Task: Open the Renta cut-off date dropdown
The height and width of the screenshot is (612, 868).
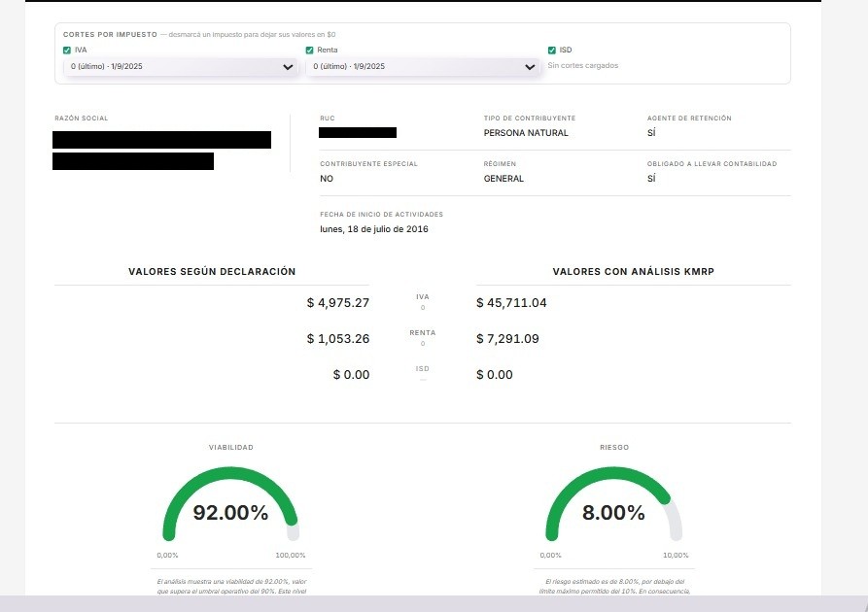Action: pyautogui.click(x=423, y=66)
